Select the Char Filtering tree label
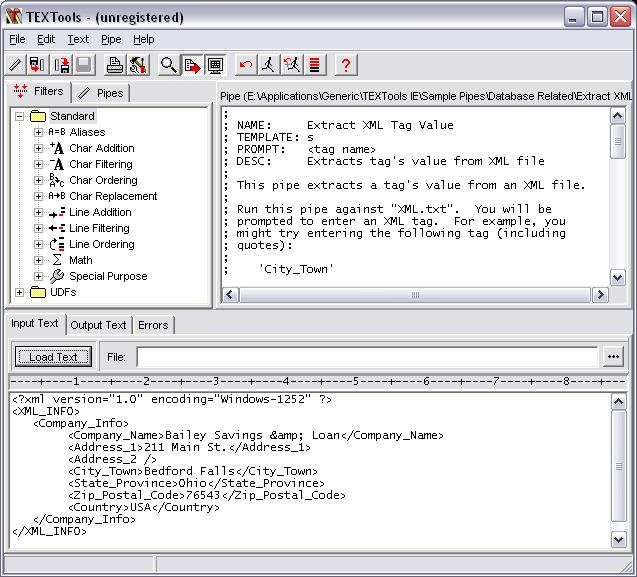The height and width of the screenshot is (577, 637). (x=101, y=164)
